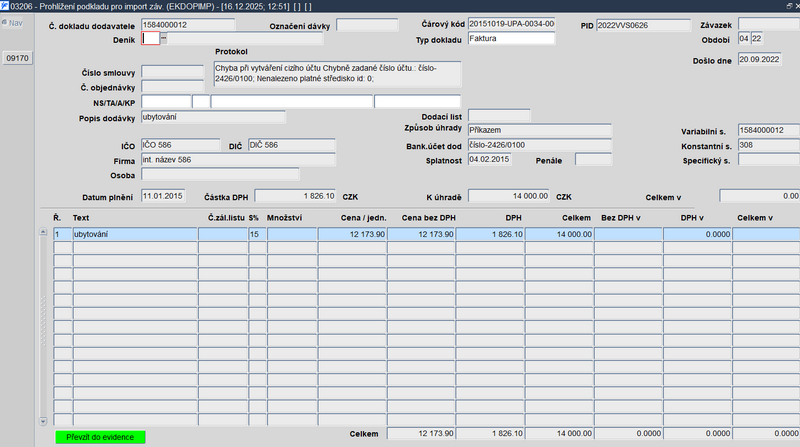Click the Čárový kód field
The height and width of the screenshot is (447, 800).
(x=511, y=23)
